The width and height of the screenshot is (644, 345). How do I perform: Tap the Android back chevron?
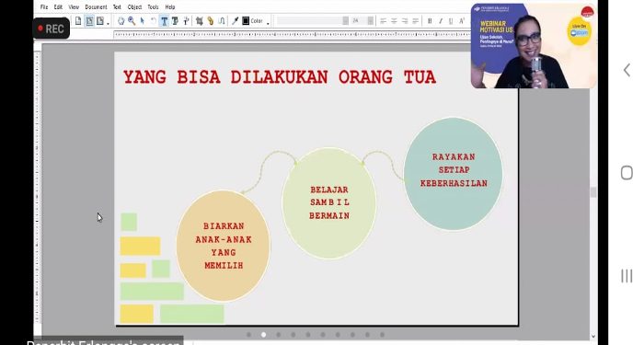click(627, 70)
